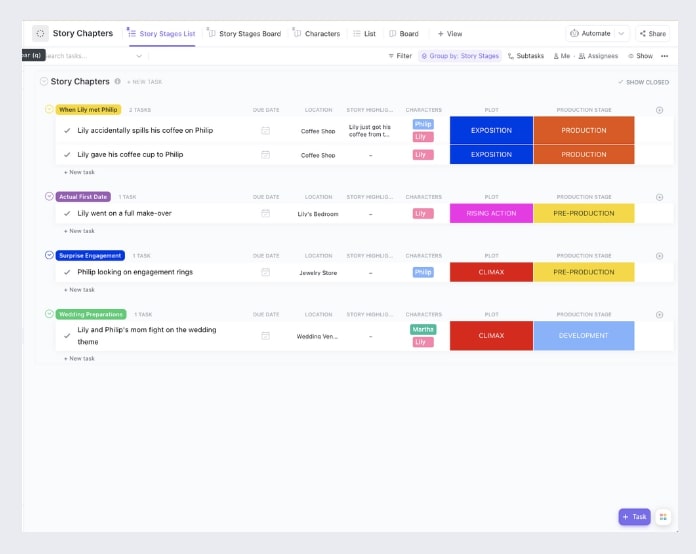
Task: Add column via plus icon in first group
Action: click(659, 110)
